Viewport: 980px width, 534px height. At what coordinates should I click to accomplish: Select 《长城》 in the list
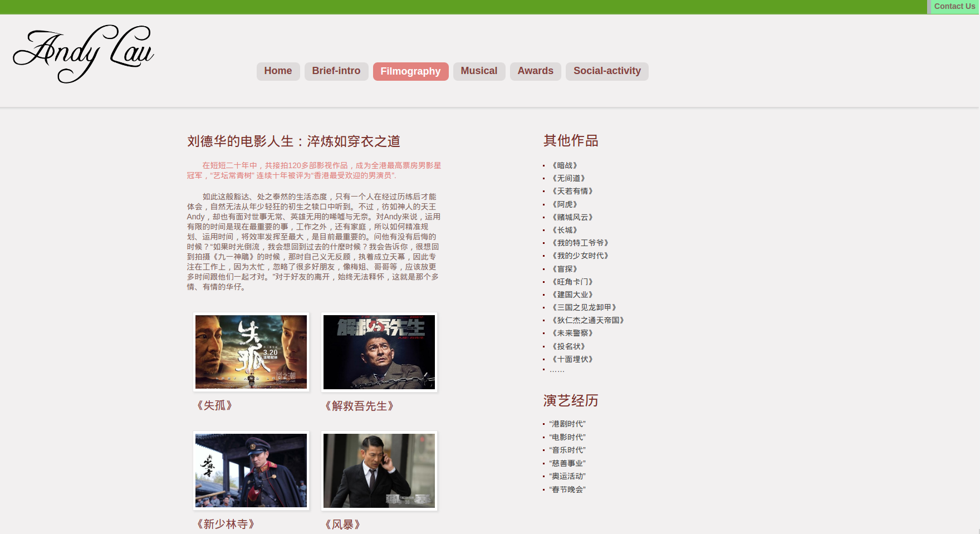[x=565, y=230]
